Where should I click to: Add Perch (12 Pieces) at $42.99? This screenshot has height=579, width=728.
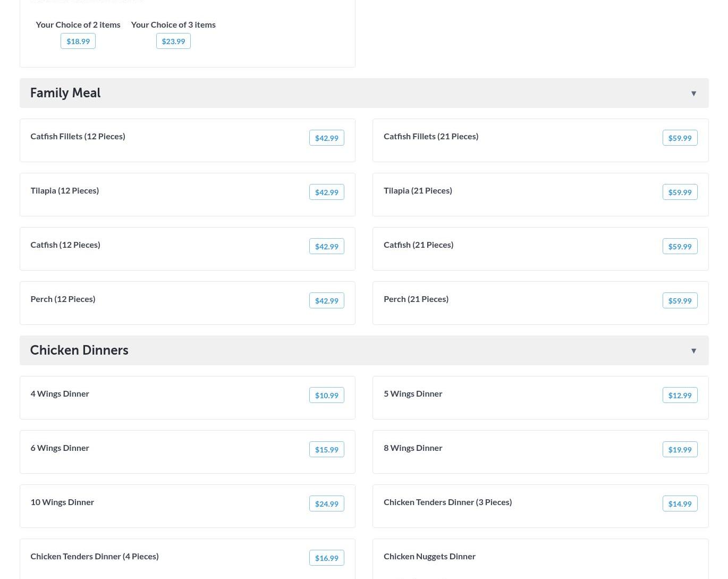326,301
